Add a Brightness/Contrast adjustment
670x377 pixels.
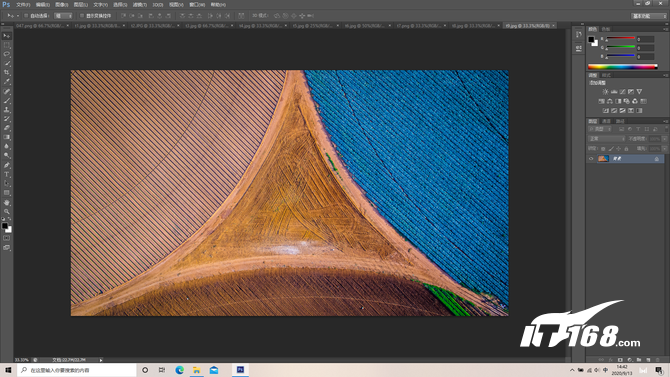(605, 91)
